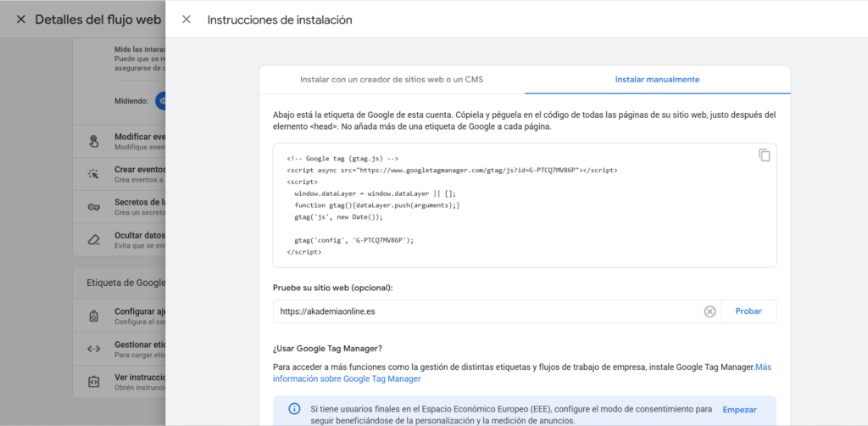Viewport: 868px width, 426px height.
Task: Click the Secretos key icon
Action: (93, 206)
